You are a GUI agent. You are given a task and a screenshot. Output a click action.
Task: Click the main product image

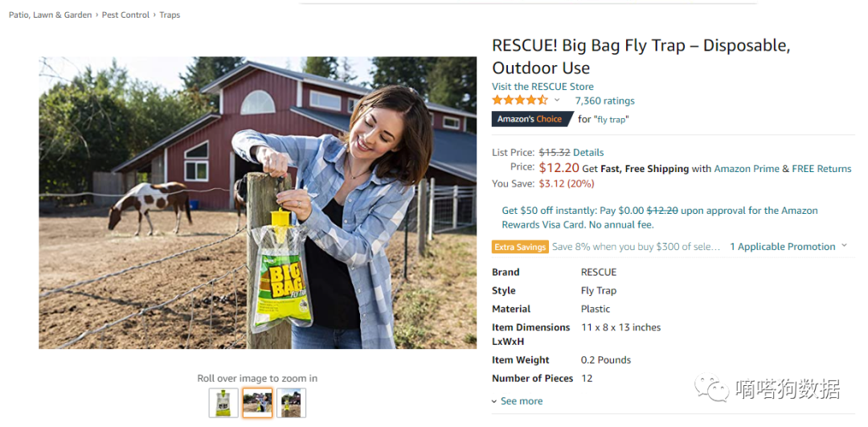coord(257,203)
